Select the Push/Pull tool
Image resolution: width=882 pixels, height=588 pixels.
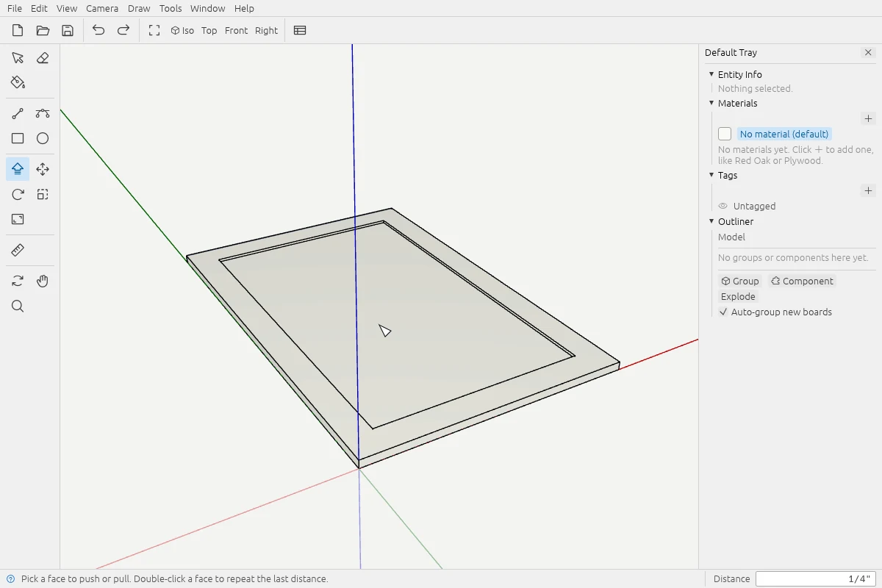[18, 169]
